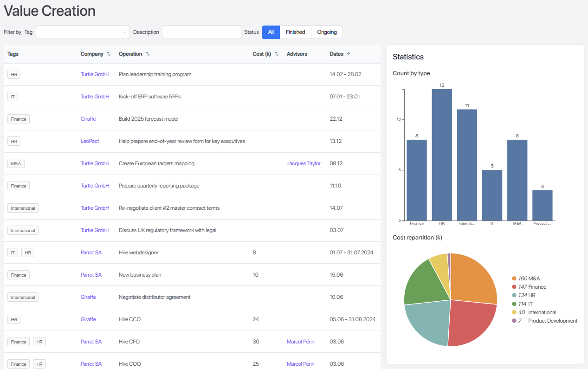Enable the Ongoing status filter
Viewport: 588px width, 369px height.
pyautogui.click(x=327, y=32)
